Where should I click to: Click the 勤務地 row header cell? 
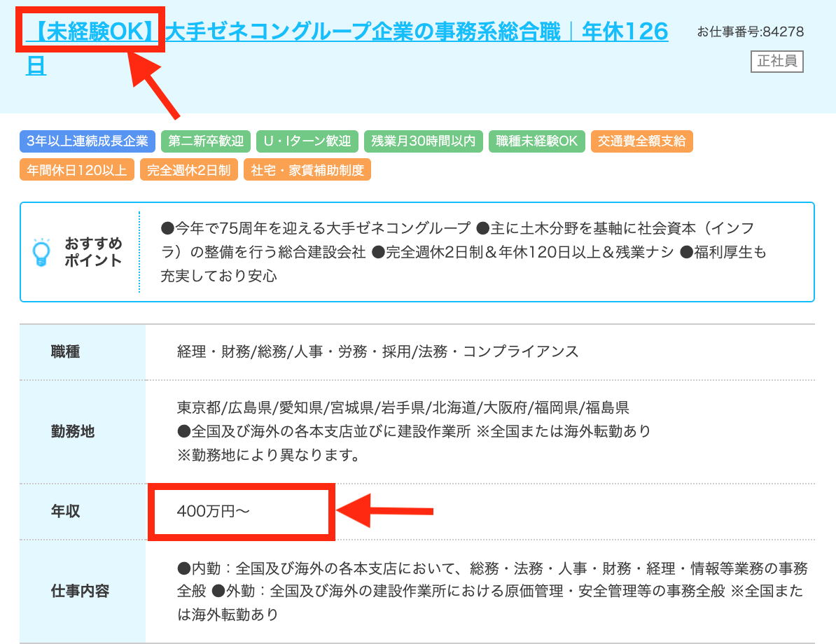coord(72,432)
